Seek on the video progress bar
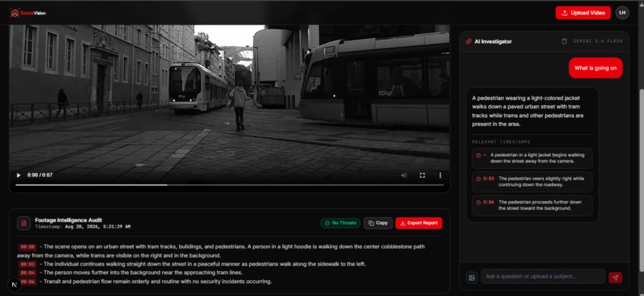This screenshot has height=296, width=644. [229, 185]
